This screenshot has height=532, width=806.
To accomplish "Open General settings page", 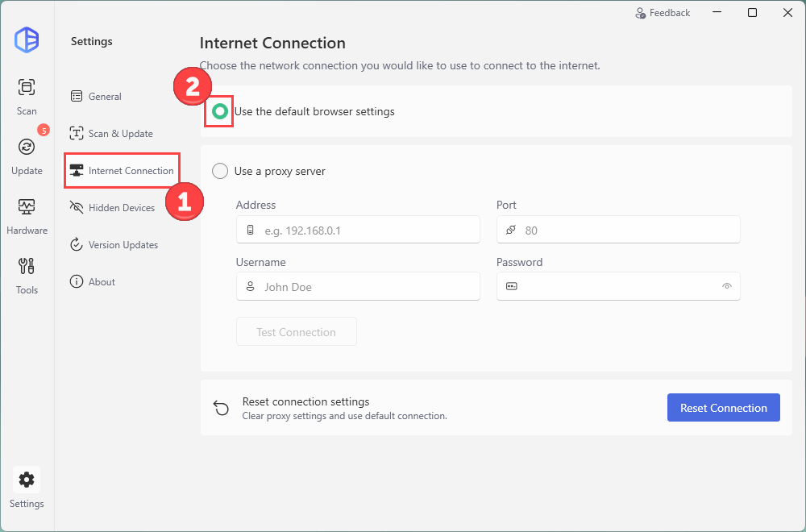I will (105, 97).
